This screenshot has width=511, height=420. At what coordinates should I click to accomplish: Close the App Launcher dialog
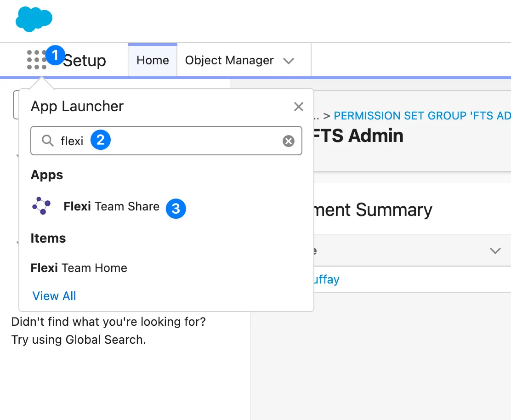pos(298,107)
